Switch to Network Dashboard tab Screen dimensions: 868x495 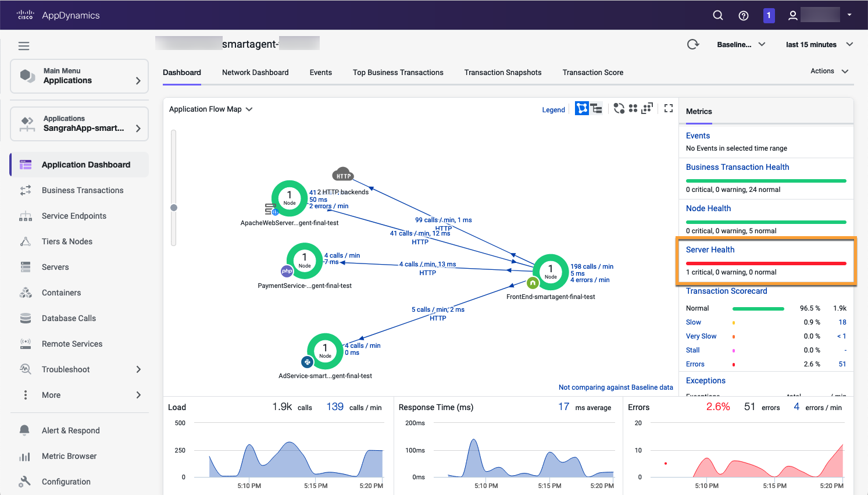pos(255,73)
